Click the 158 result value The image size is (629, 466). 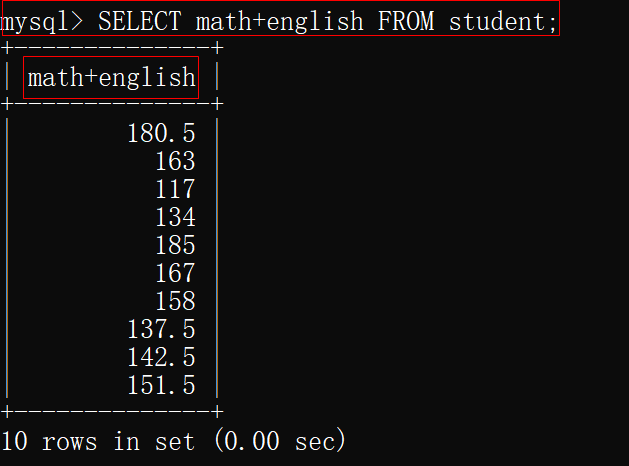175,301
